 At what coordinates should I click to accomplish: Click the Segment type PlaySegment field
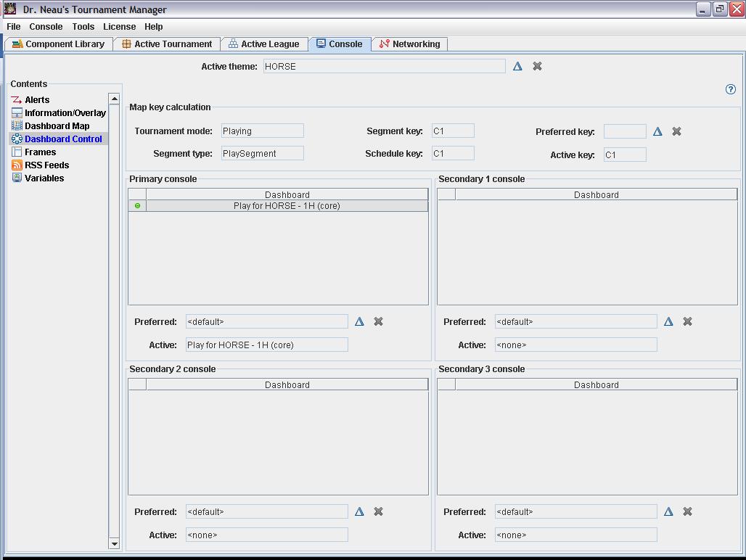(262, 153)
